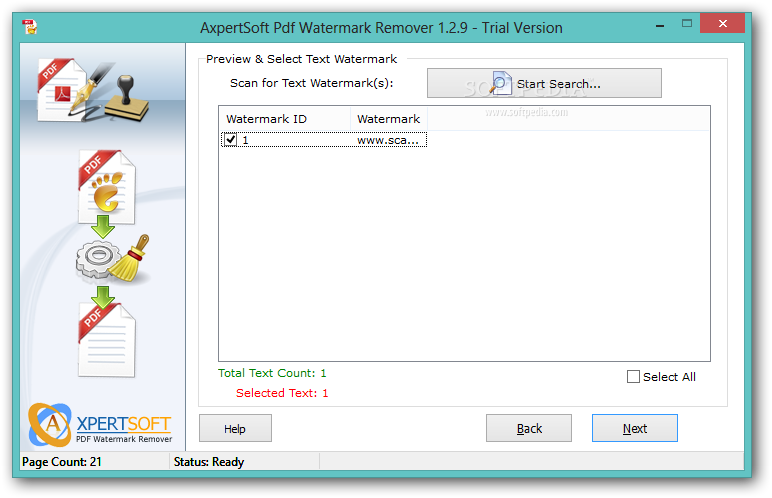
Task: Click the green arrow below the broom icon
Action: click(103, 297)
